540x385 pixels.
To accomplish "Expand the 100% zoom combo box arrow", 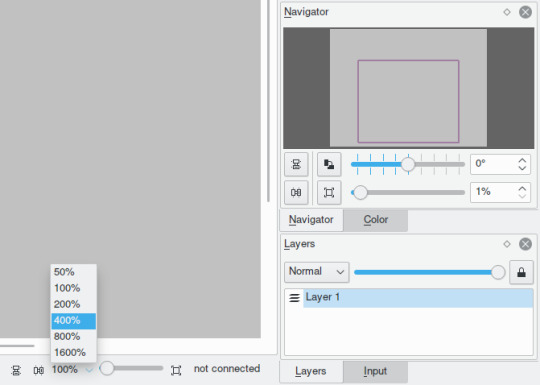I will tap(89, 370).
